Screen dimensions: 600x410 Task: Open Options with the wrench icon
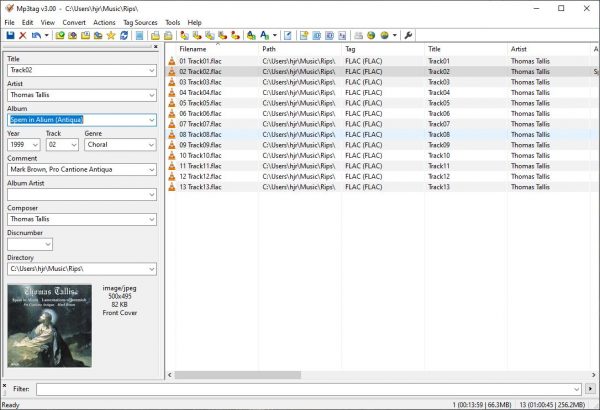[x=408, y=36]
